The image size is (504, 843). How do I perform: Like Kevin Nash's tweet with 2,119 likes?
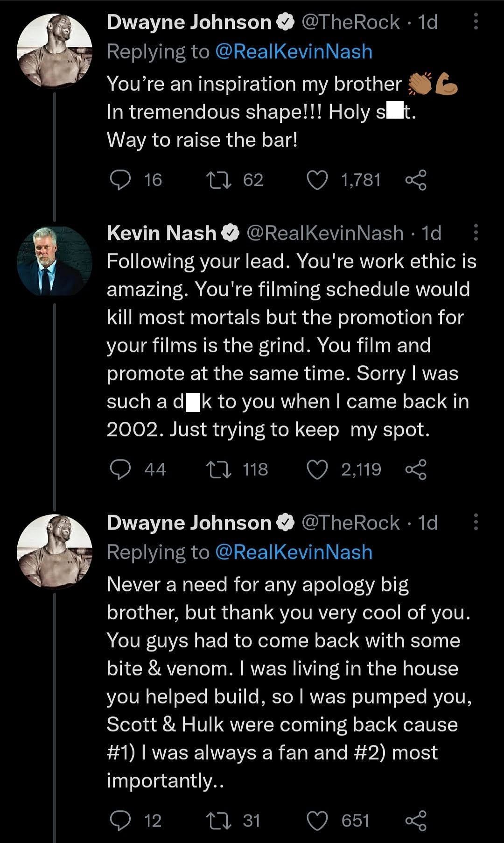click(x=317, y=470)
